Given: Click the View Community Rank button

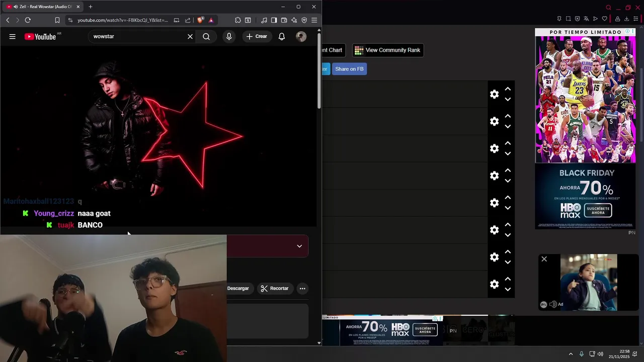Looking at the screenshot, I should click(x=387, y=50).
